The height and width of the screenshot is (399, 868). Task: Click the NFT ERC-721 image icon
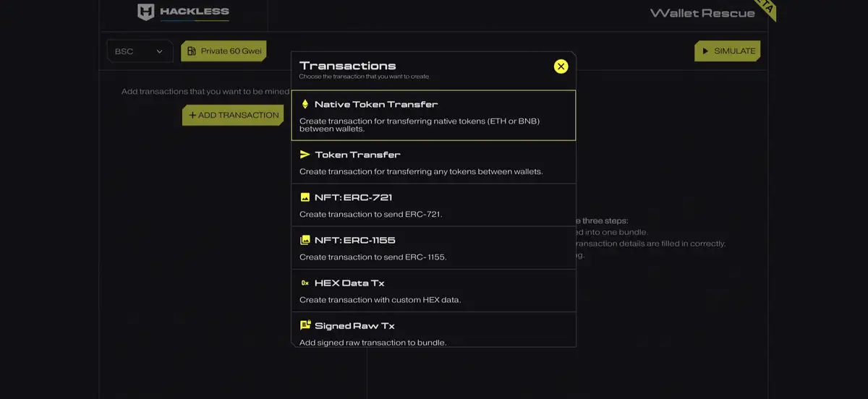[x=305, y=197]
